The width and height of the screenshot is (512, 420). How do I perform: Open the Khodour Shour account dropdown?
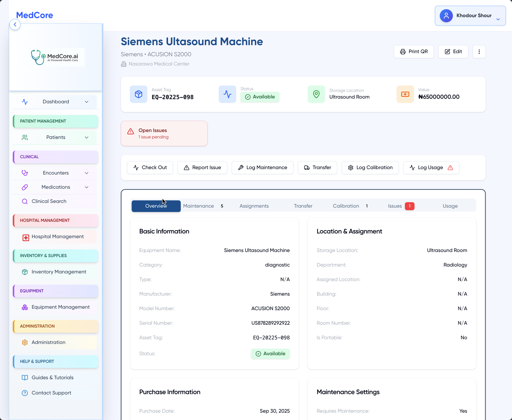click(498, 19)
